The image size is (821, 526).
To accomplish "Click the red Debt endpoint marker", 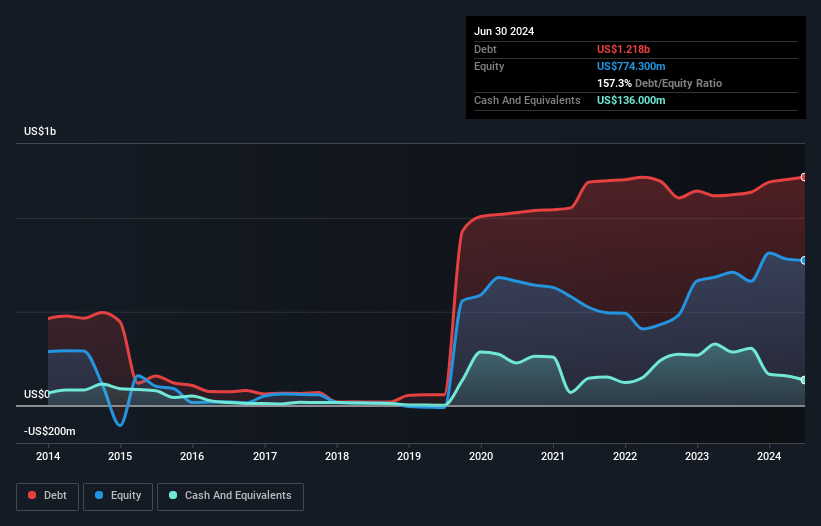I will (804, 177).
